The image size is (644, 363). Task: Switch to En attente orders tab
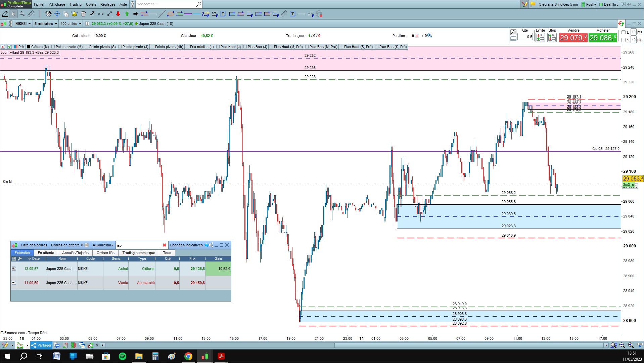(46, 253)
